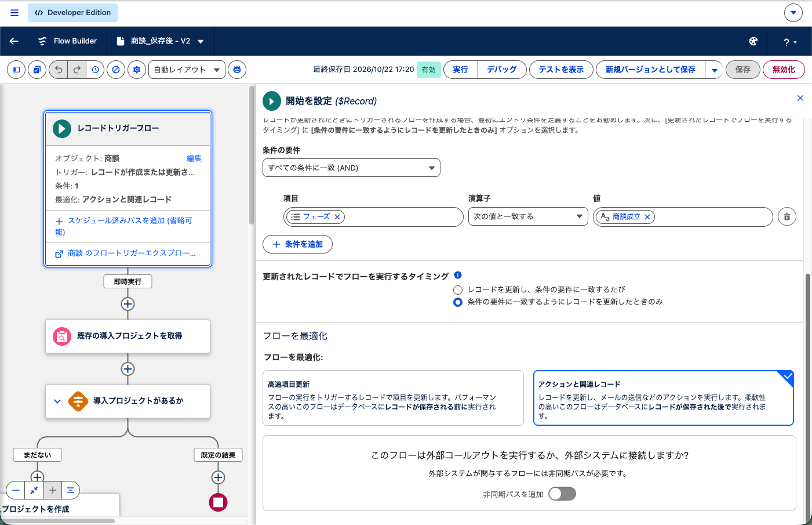The height and width of the screenshot is (525, 812).
Task: Zoom out the canvas
Action: coord(16,490)
